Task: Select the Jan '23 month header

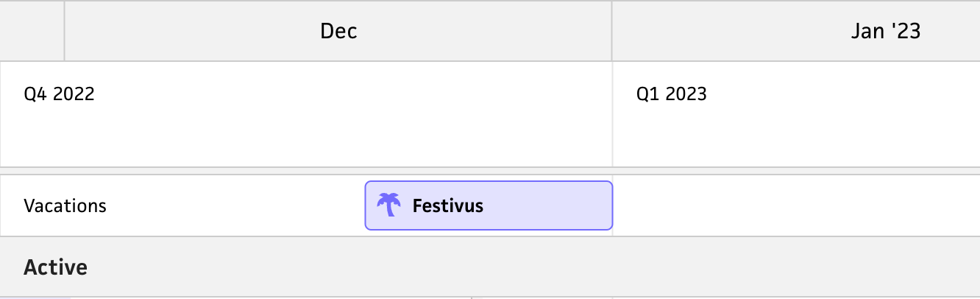Action: pos(886,31)
